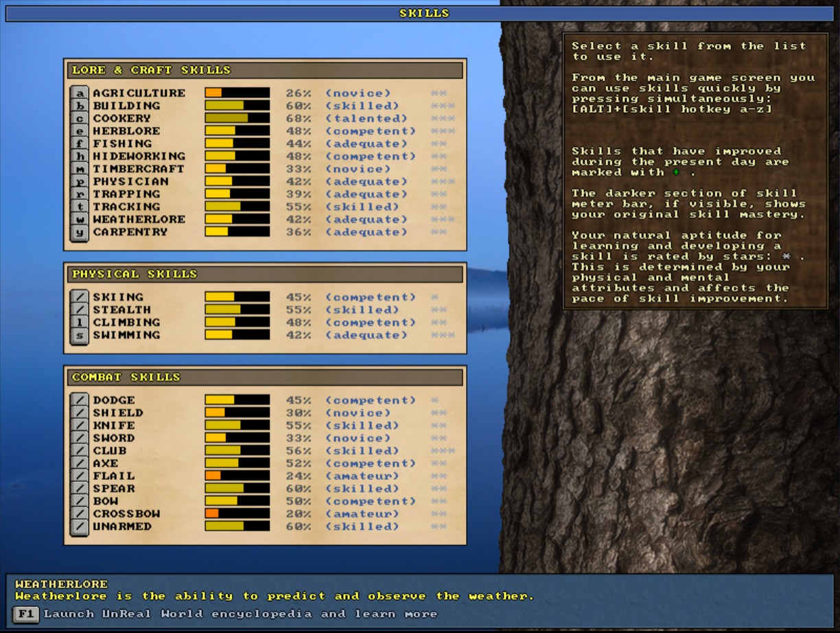Viewport: 840px width, 633px height.
Task: Click the slash icon beside Dodge
Action: 80,400
